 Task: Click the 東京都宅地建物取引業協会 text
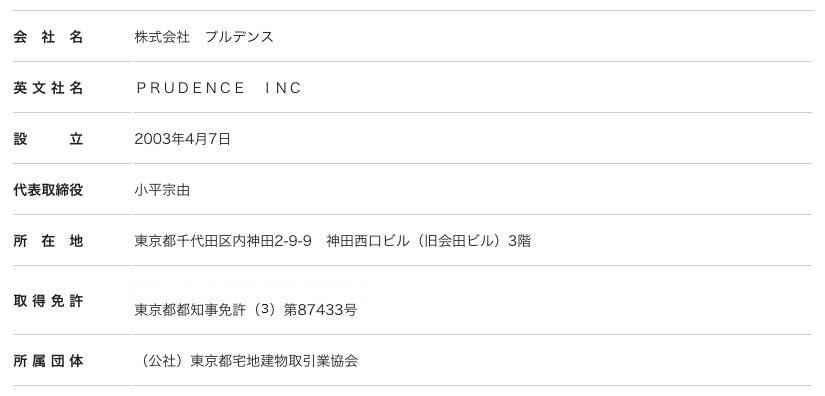coord(274,361)
